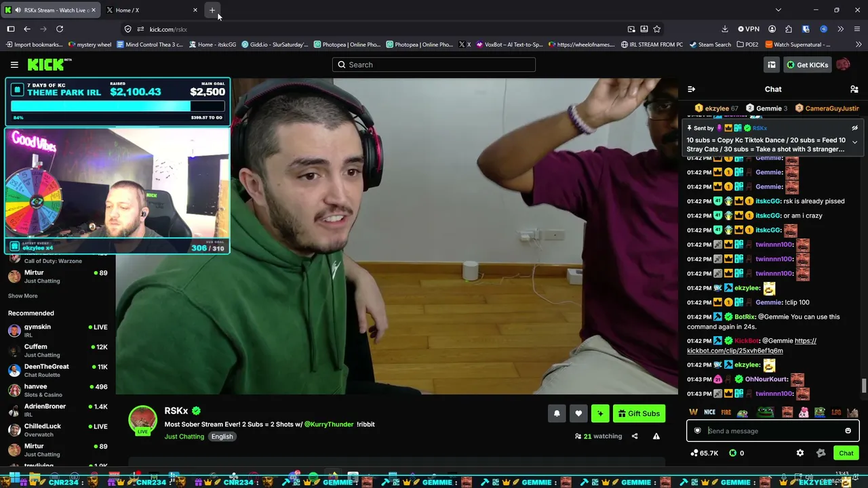Share the stream with the share icon
The image size is (868, 488).
pyautogui.click(x=635, y=436)
